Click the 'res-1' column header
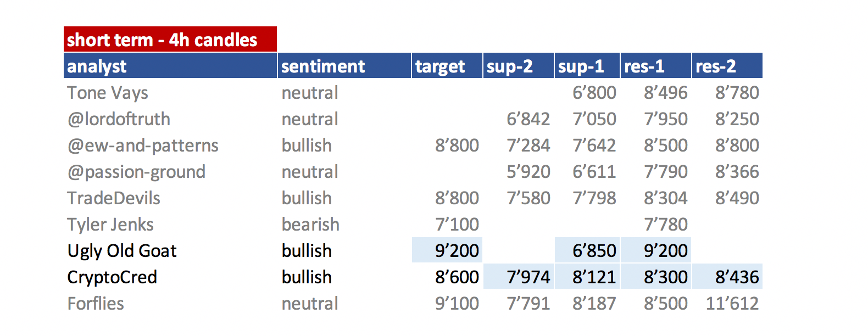This screenshot has height=336, width=868. pos(656,66)
